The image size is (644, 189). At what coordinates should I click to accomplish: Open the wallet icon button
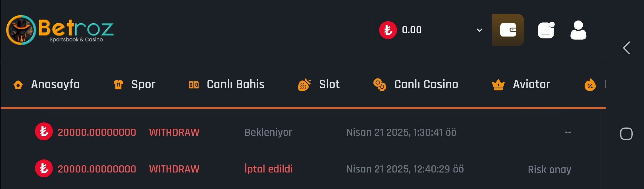(x=508, y=30)
